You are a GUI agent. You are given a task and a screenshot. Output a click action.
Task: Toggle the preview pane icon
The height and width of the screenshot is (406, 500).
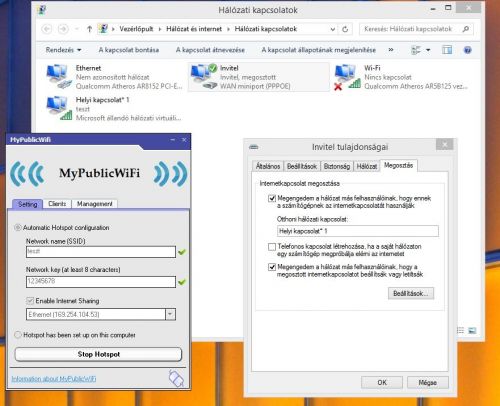447,50
